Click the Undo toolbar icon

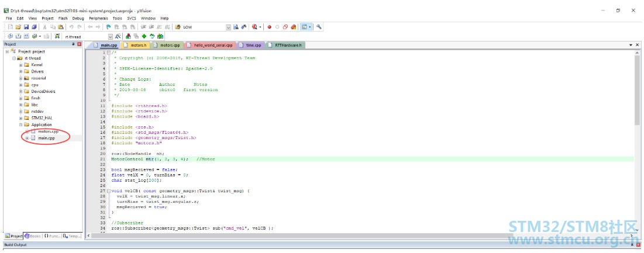[x=71, y=27]
